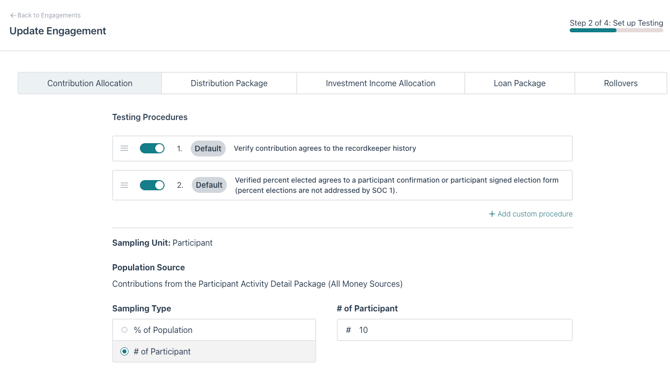Go back to Engagements link

(x=45, y=15)
